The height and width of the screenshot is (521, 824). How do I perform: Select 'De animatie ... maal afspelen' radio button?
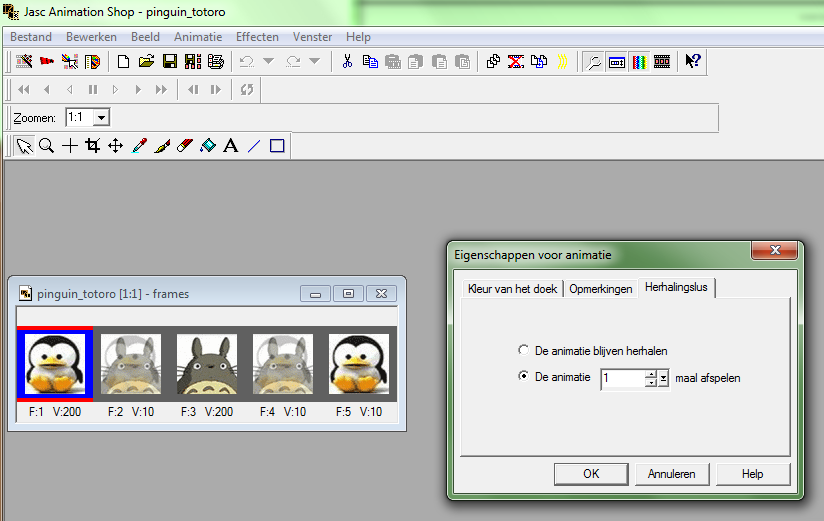523,376
